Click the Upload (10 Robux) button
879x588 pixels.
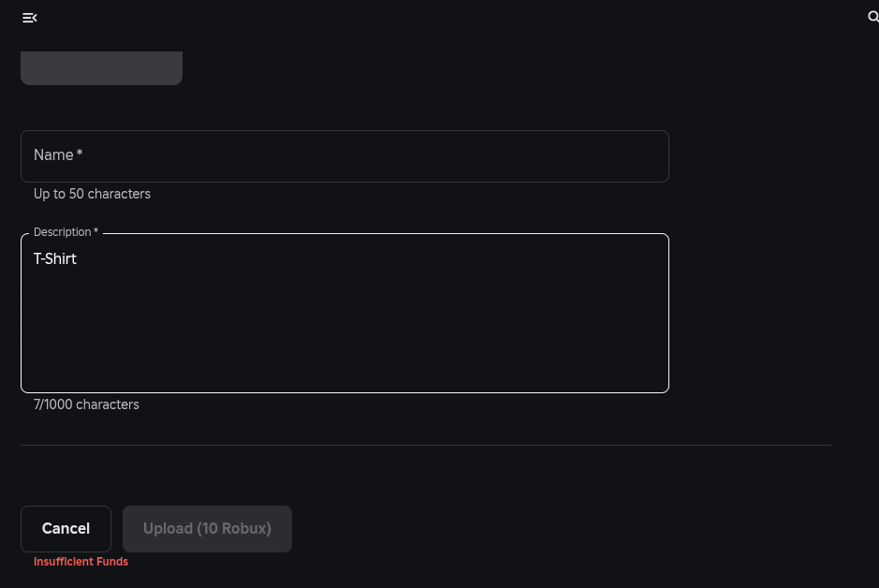pyautogui.click(x=207, y=529)
